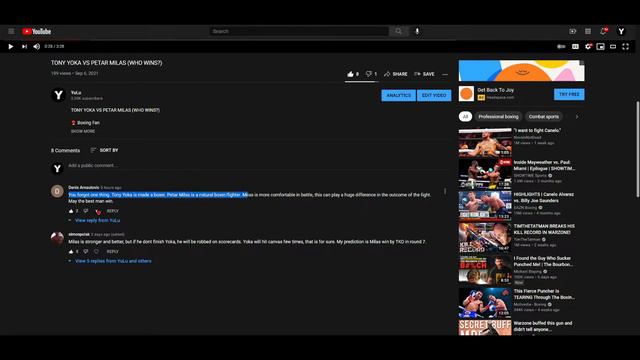The image size is (640, 360).
Task: Like Denis Arnautovic's comment
Action: (71, 211)
